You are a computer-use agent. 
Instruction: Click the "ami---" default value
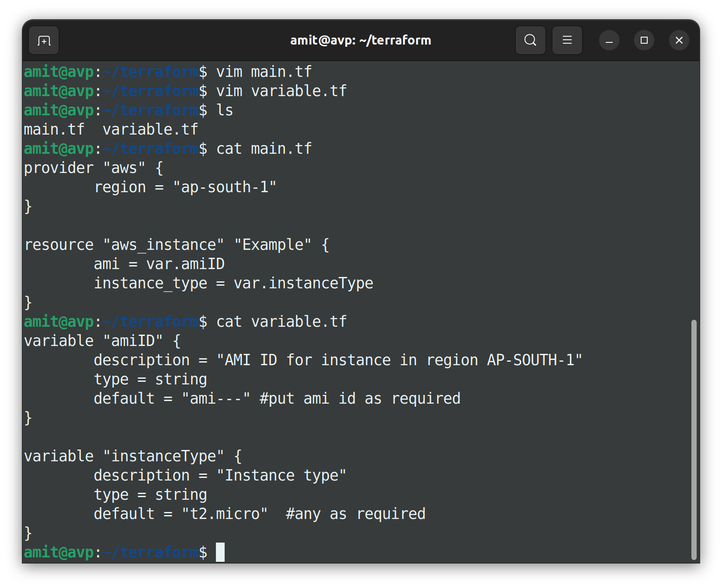[216, 398]
